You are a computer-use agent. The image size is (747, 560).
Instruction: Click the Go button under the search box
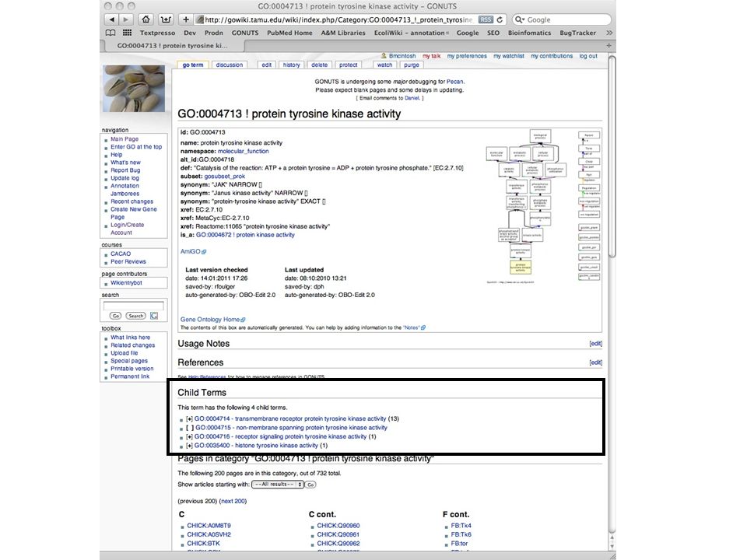[x=115, y=316]
